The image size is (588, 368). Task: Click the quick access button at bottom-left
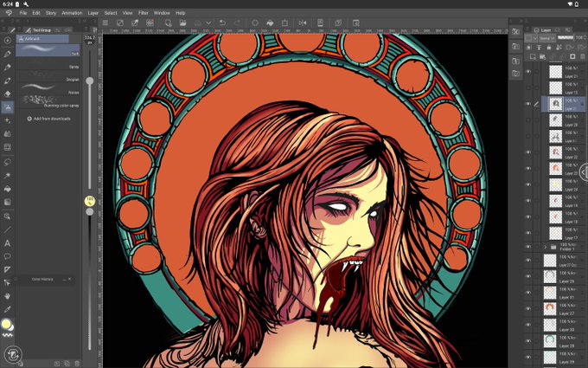(x=14, y=354)
